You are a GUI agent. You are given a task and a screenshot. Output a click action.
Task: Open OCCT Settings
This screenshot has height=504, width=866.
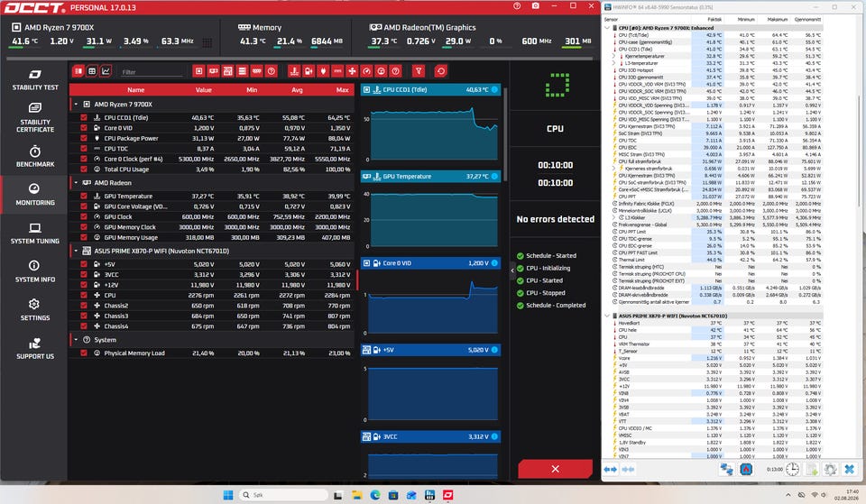tap(35, 310)
